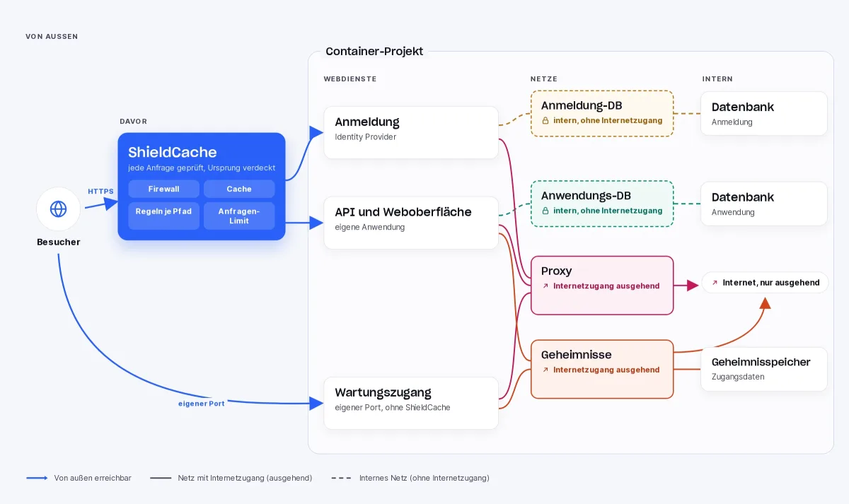849x504 pixels.
Task: Select the 'Anfragen-Limit' chip
Action: point(239,216)
